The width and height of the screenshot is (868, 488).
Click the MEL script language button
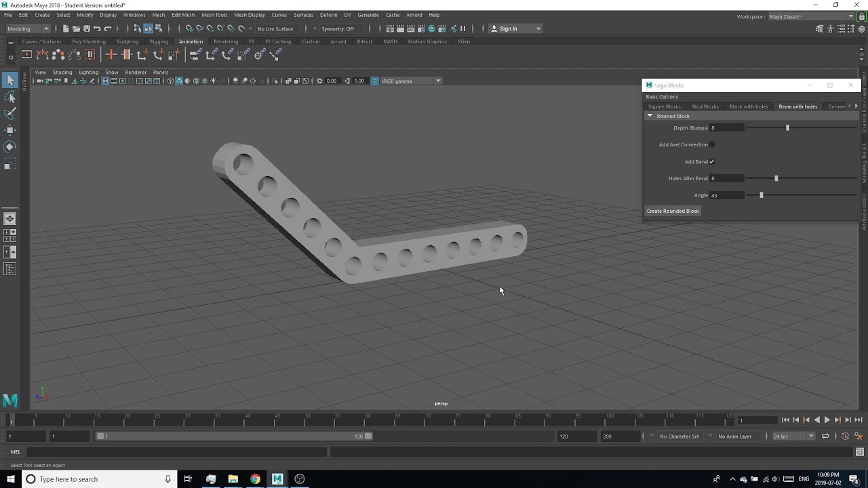(16, 451)
